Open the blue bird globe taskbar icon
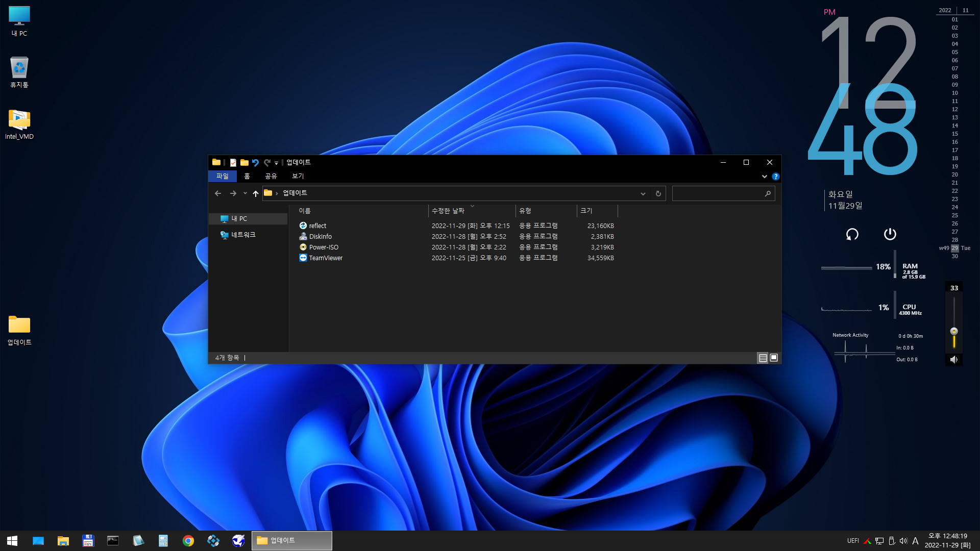Screen dimensions: 980x551 tap(238, 541)
